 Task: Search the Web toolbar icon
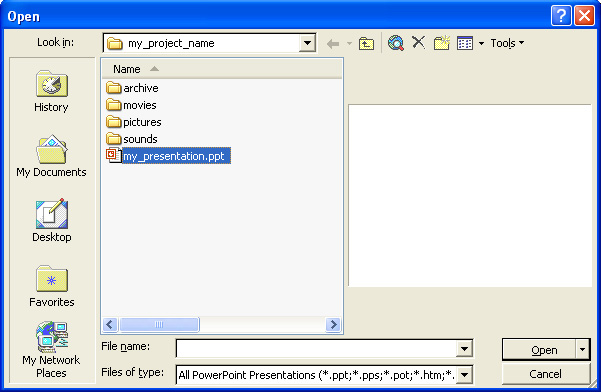396,43
